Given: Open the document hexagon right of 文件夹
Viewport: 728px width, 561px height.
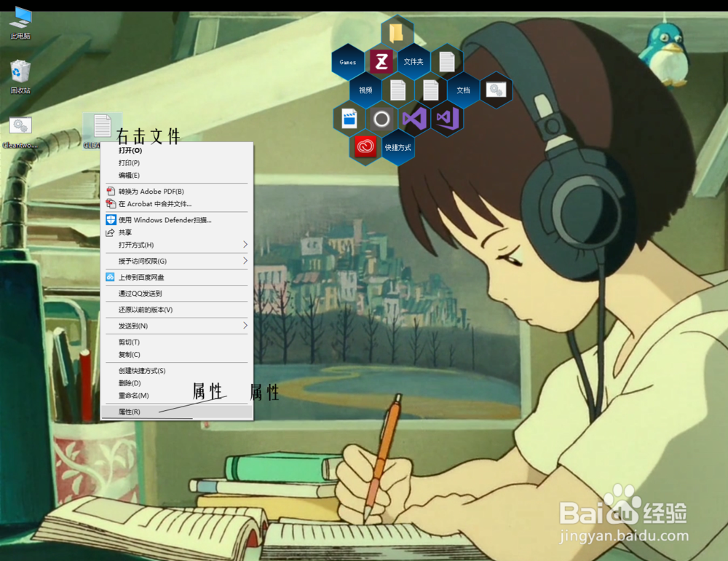Looking at the screenshot, I should 447,61.
